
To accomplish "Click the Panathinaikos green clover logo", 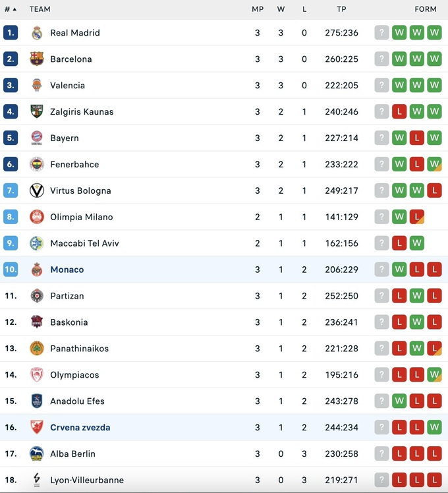I will point(37,349).
